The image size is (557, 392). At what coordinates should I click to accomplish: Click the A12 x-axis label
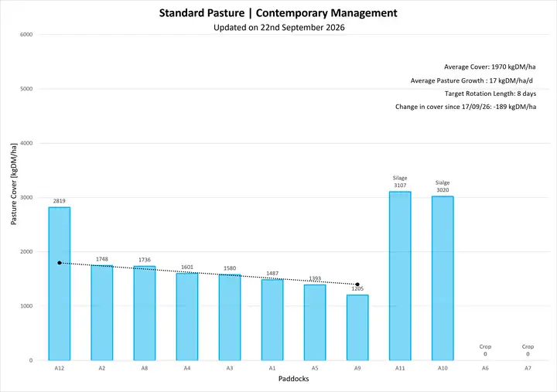coord(60,368)
